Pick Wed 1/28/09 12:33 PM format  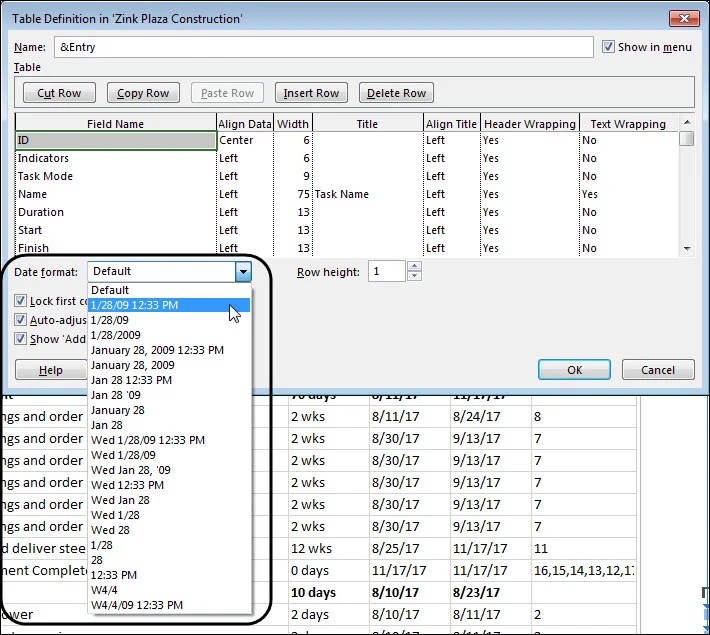pyautogui.click(x=169, y=440)
